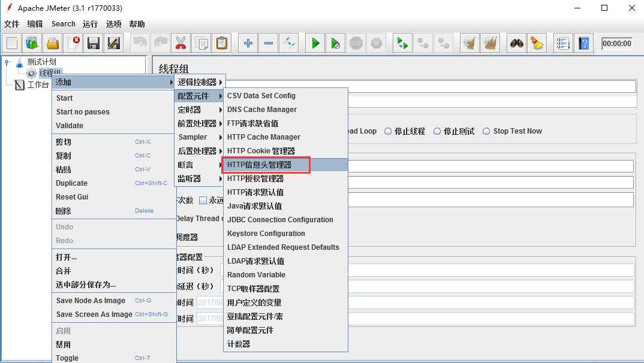Click the Clear toolbar icon

click(x=470, y=43)
